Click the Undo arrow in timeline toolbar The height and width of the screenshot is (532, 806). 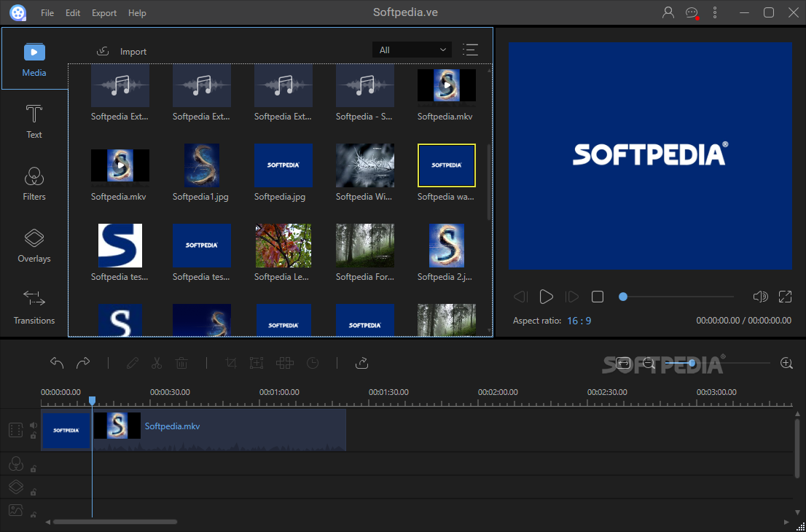click(x=57, y=363)
